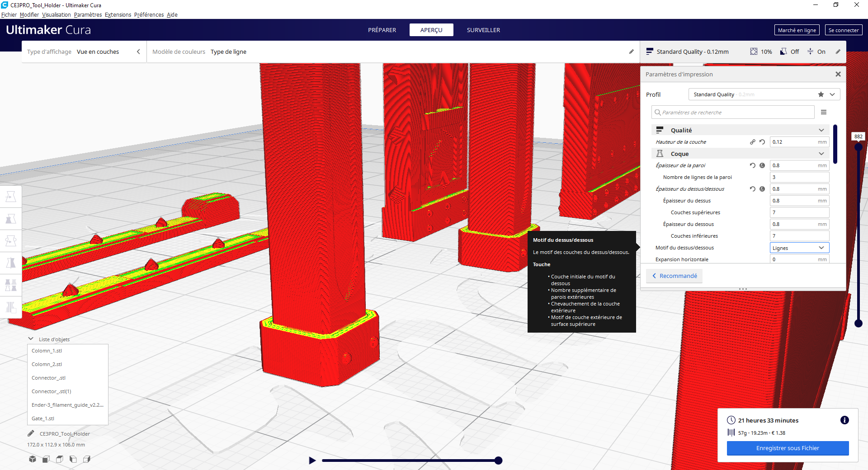Select the Rotate tool in left toolbar
The width and height of the screenshot is (868, 470).
point(11,241)
